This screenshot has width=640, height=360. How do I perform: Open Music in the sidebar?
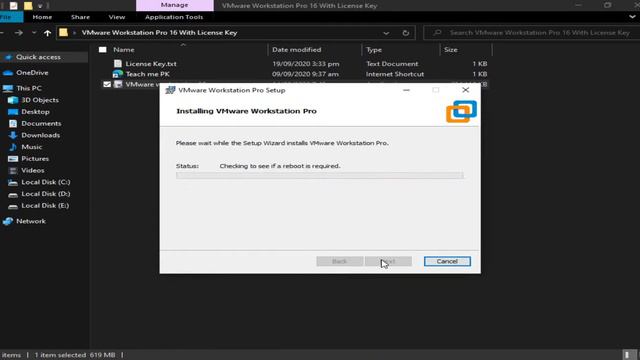(x=32, y=147)
